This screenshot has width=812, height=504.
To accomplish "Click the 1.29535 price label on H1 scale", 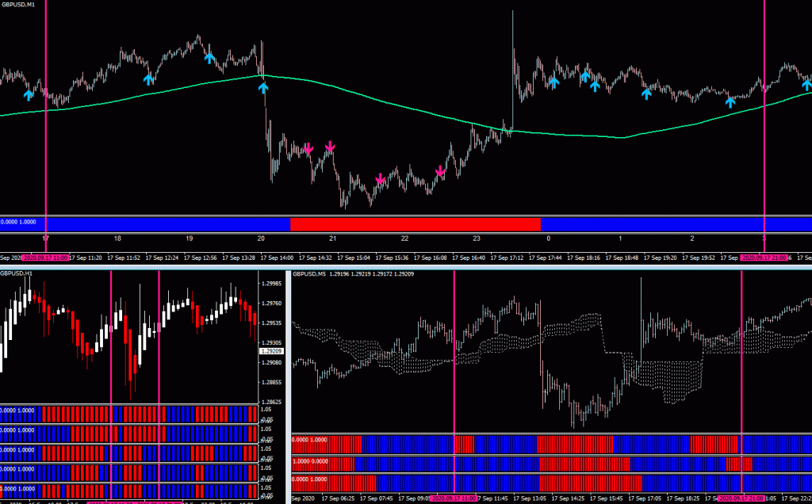I will click(272, 323).
